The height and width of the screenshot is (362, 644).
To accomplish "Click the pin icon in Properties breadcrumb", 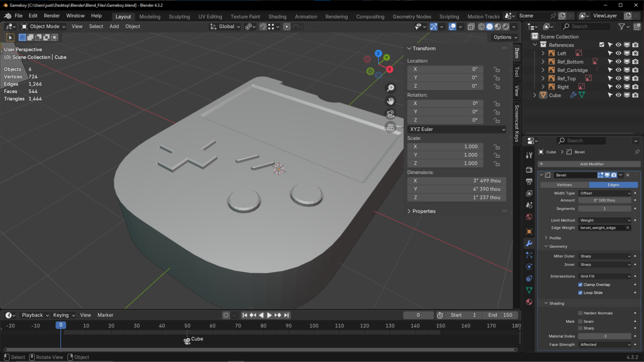I will pos(637,152).
